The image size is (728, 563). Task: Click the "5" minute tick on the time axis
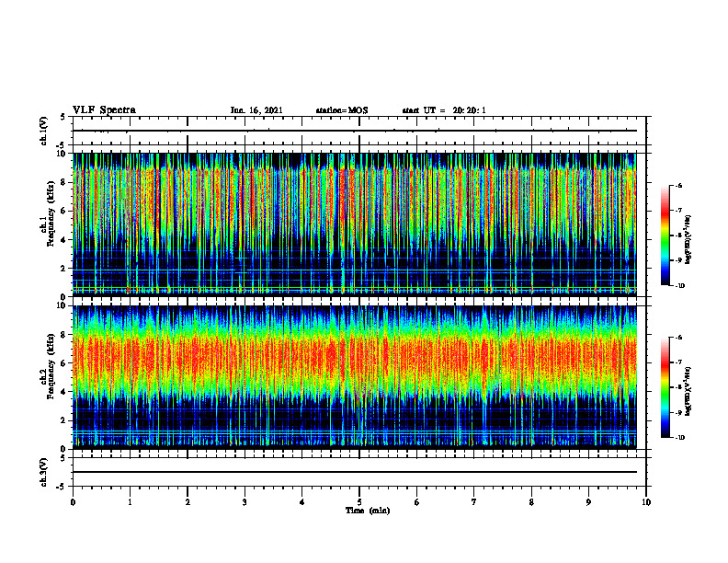(x=359, y=502)
